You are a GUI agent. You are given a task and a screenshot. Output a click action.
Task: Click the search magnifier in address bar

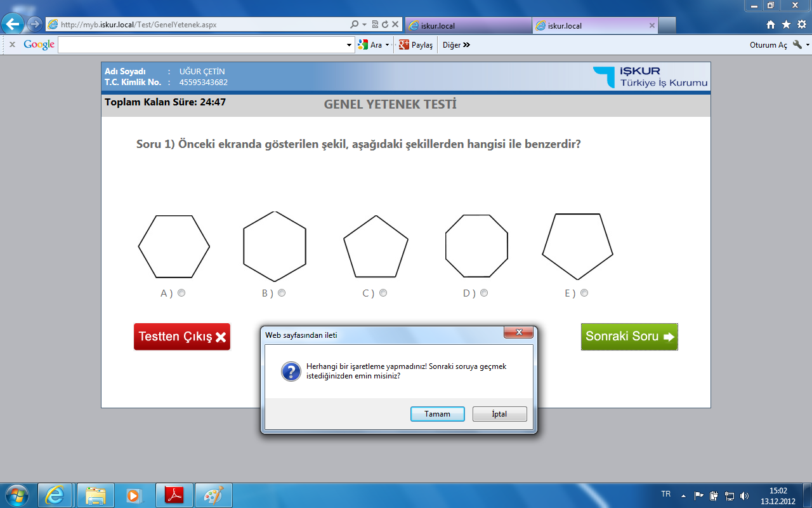[355, 25]
